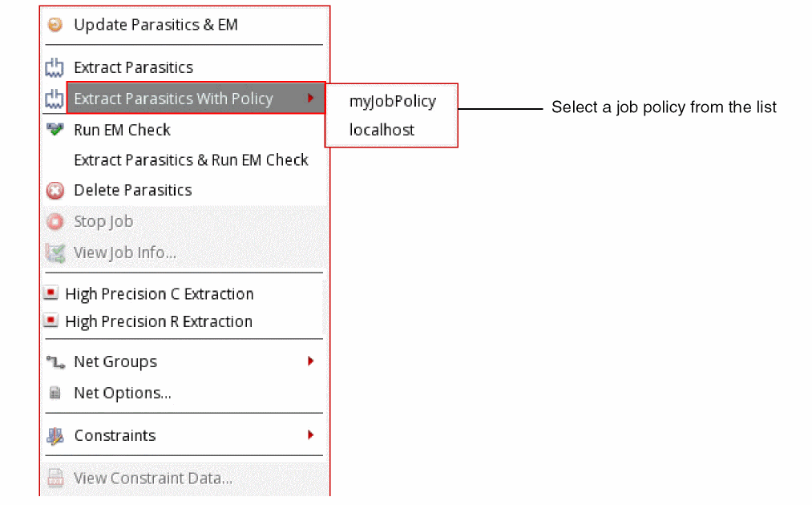The width and height of the screenshot is (812, 505).
Task: Choose the Delete Parasitics entry
Action: 132,191
